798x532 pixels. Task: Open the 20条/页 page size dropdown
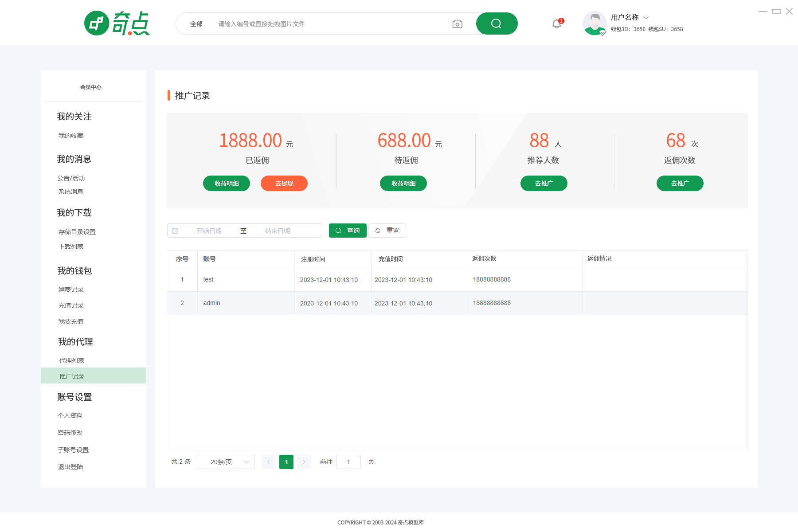tap(226, 462)
